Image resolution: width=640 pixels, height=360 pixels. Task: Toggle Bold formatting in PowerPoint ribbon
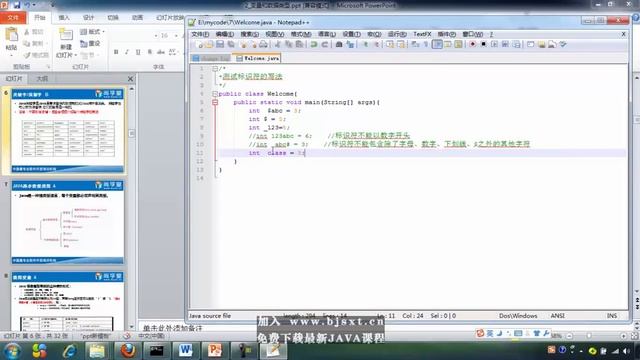point(116,52)
